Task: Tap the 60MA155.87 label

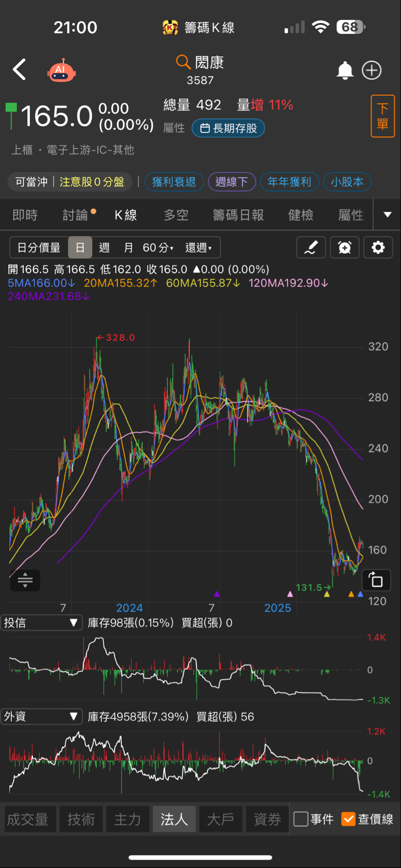Action: pyautogui.click(x=203, y=283)
